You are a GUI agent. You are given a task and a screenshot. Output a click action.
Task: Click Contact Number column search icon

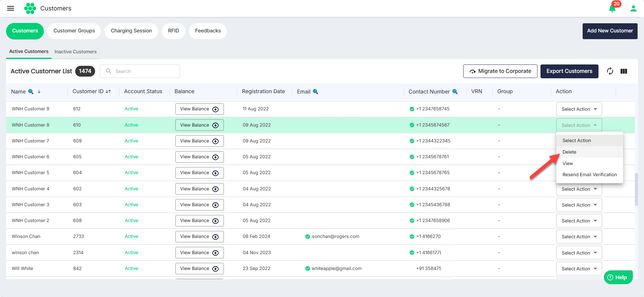tap(455, 91)
